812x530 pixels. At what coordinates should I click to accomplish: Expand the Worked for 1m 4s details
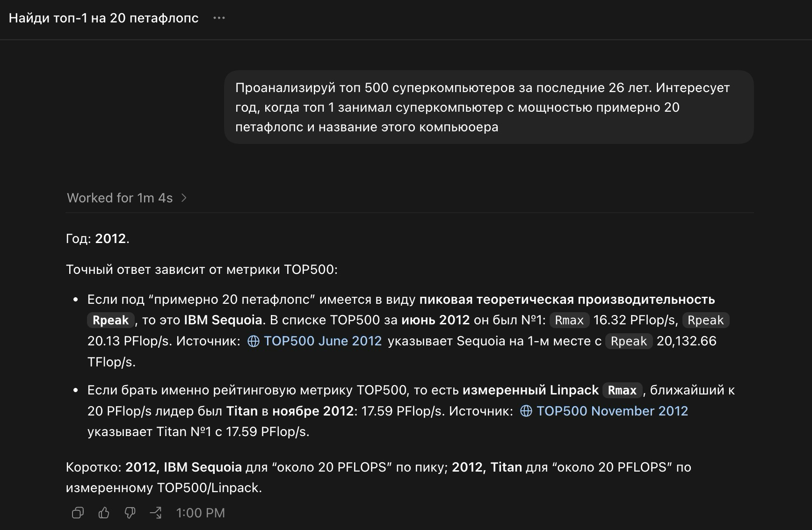click(x=127, y=198)
